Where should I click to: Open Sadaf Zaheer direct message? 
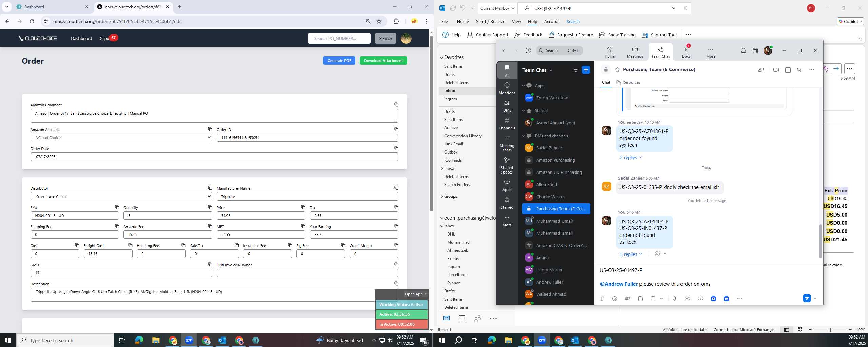point(555,148)
